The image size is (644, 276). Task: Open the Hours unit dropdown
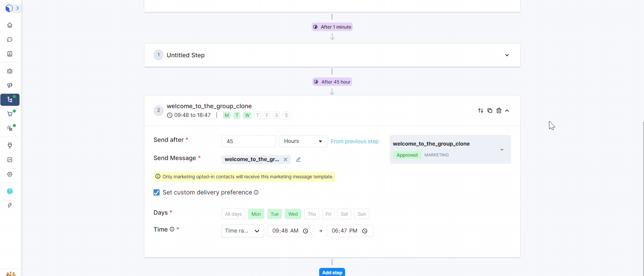coord(303,141)
